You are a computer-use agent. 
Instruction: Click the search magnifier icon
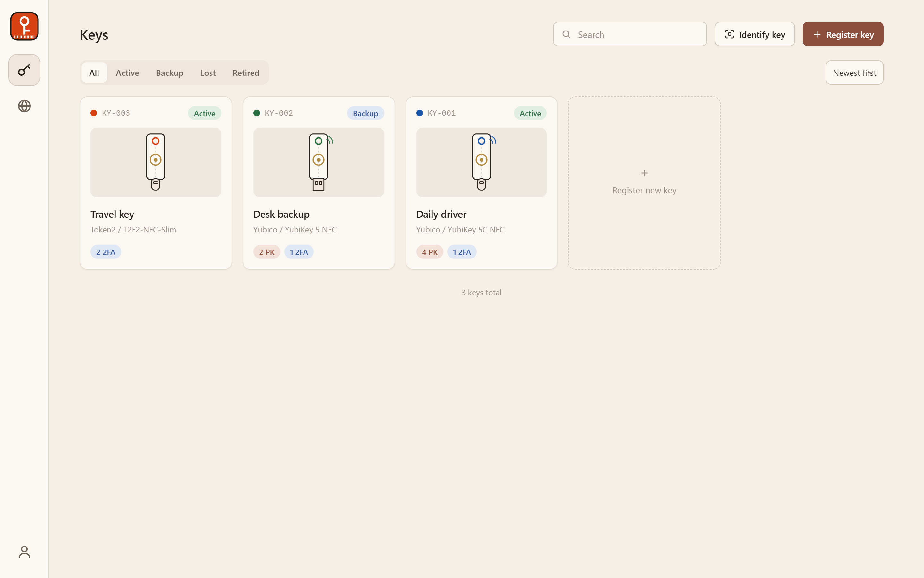point(566,34)
